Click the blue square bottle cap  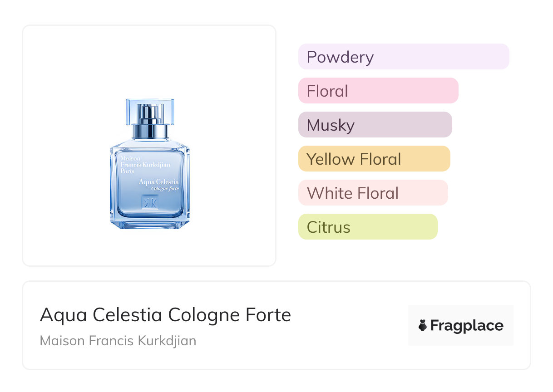pyautogui.click(x=150, y=111)
